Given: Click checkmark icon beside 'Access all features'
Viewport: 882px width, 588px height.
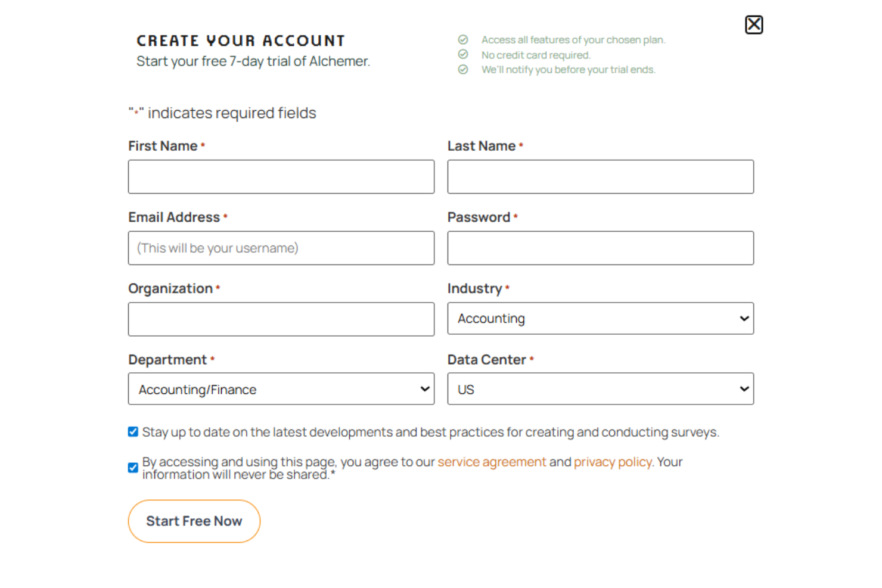Looking at the screenshot, I should click(x=463, y=40).
